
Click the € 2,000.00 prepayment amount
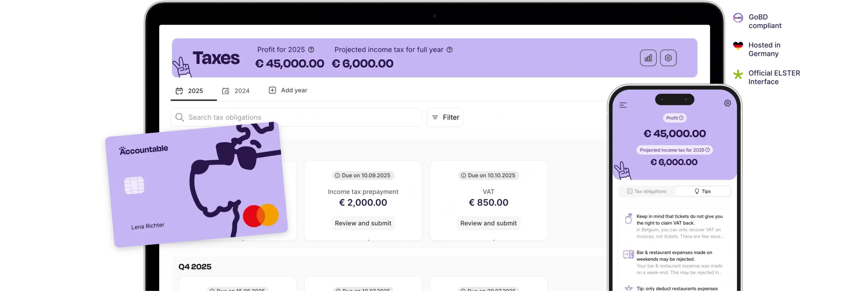pyautogui.click(x=363, y=203)
